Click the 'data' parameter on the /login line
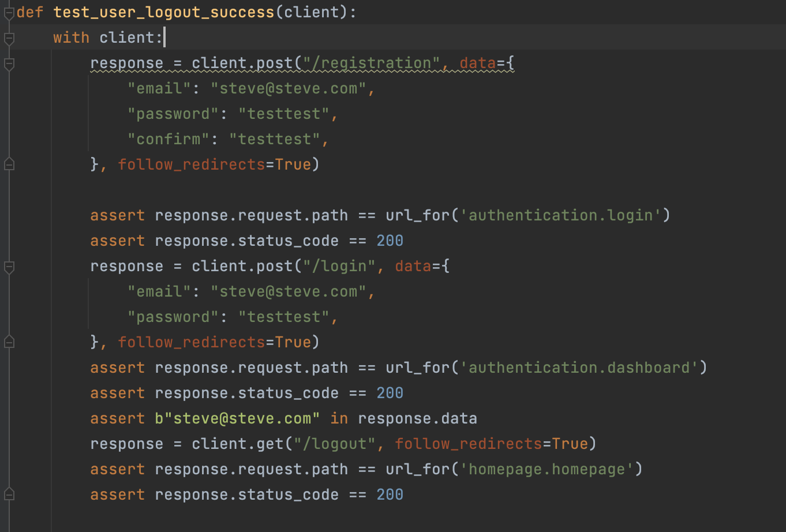786x532 pixels. (413, 267)
